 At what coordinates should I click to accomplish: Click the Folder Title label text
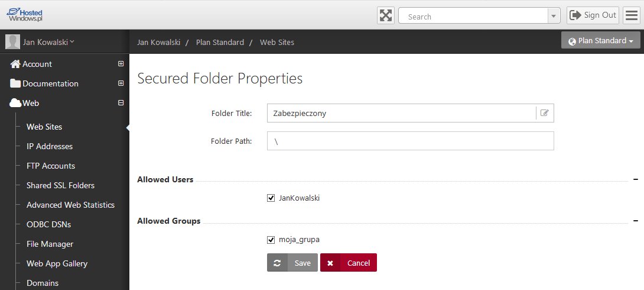[232, 113]
